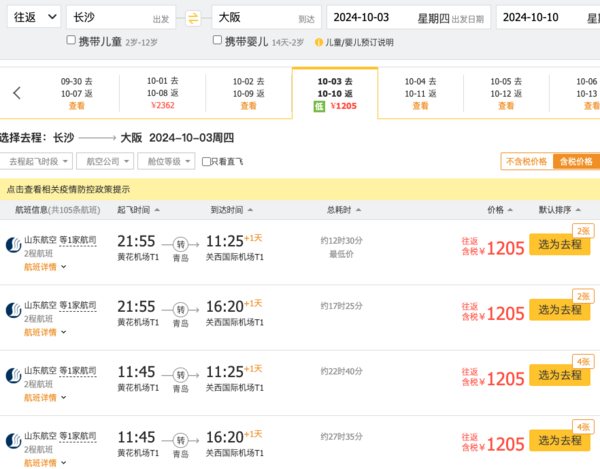Edit arrival city field 大阪
Viewport: 600px width, 469px height.
(266, 17)
